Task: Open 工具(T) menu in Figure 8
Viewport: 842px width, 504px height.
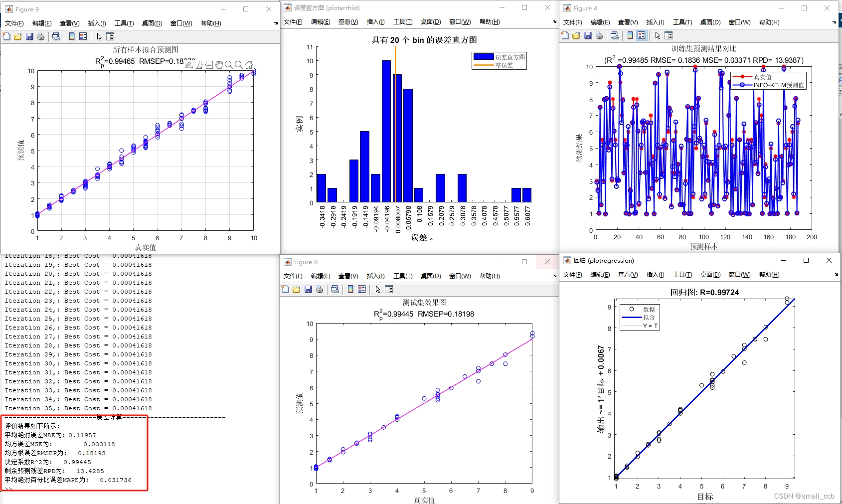Action: pos(403,276)
